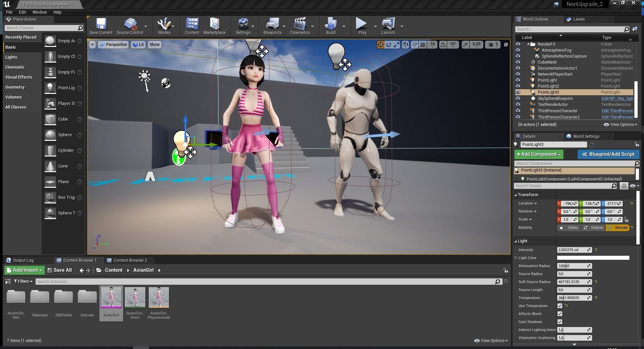This screenshot has width=644, height=349.
Task: Click the rotate transform mode icon in viewport
Action: (388, 45)
